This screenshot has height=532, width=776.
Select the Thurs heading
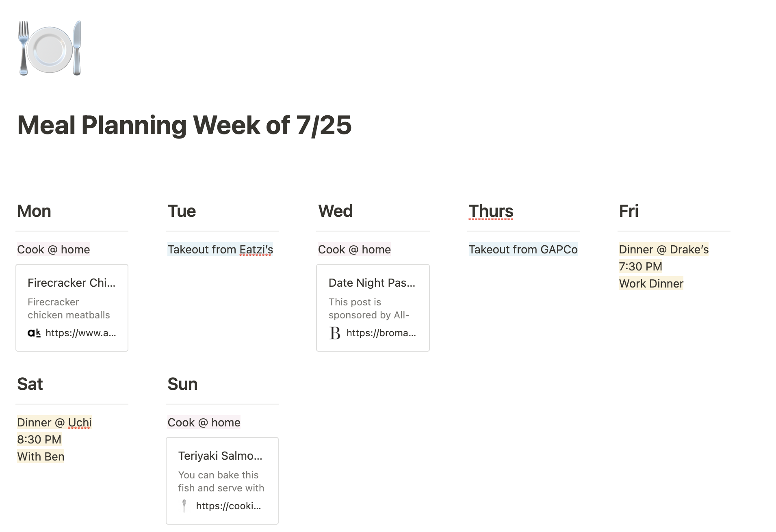click(x=491, y=211)
